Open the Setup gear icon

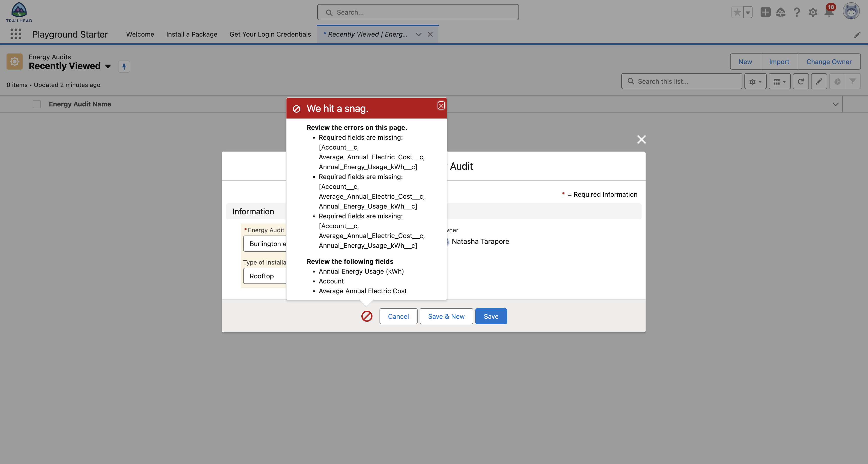pyautogui.click(x=813, y=12)
